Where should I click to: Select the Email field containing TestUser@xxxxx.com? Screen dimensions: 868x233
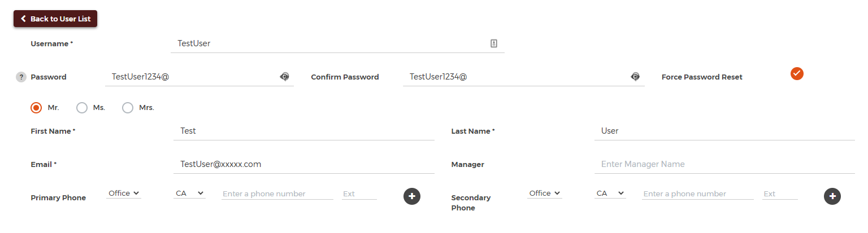[x=304, y=164]
